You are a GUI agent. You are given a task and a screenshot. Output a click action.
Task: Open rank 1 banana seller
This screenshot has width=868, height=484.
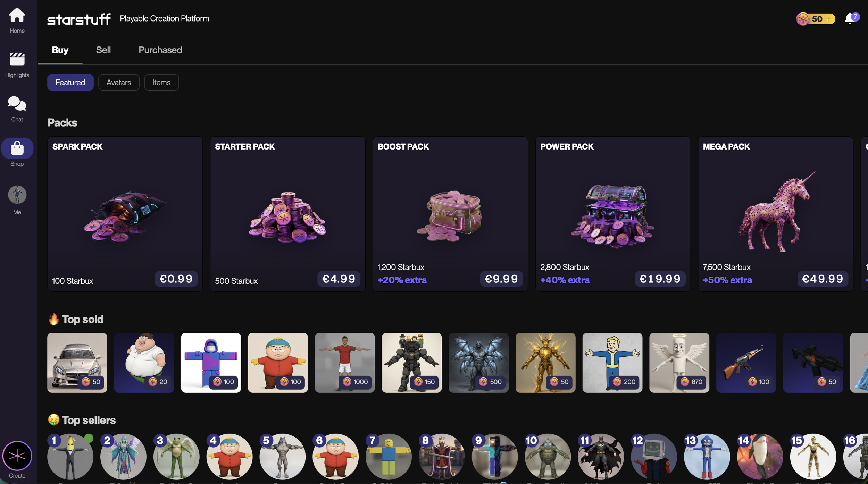tap(70, 457)
